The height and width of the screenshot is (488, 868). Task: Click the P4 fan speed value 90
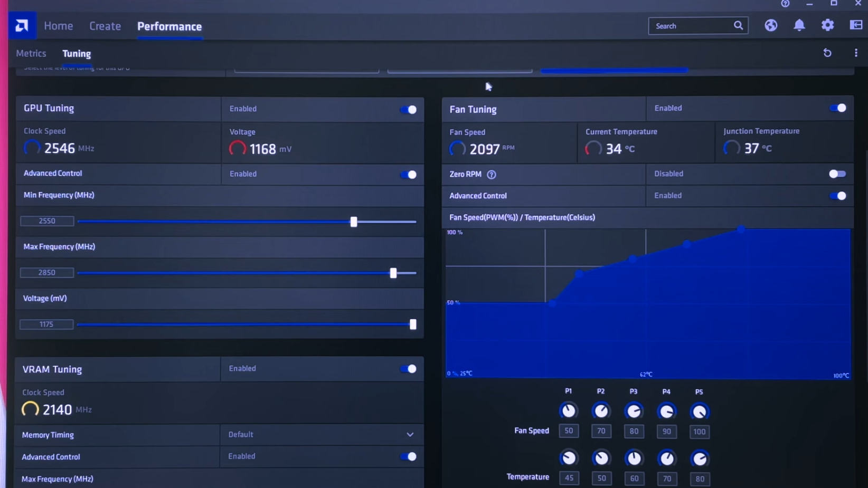click(667, 432)
